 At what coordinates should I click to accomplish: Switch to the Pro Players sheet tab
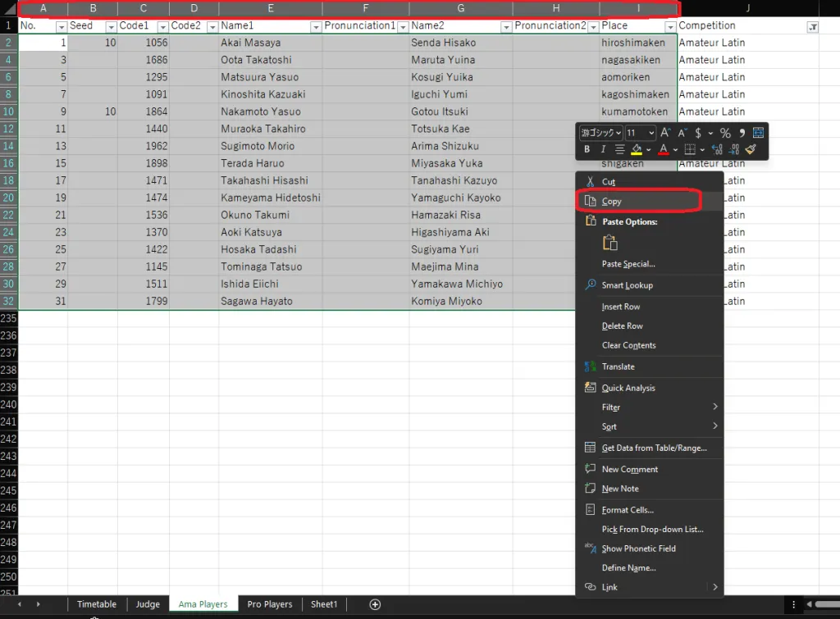(x=270, y=604)
